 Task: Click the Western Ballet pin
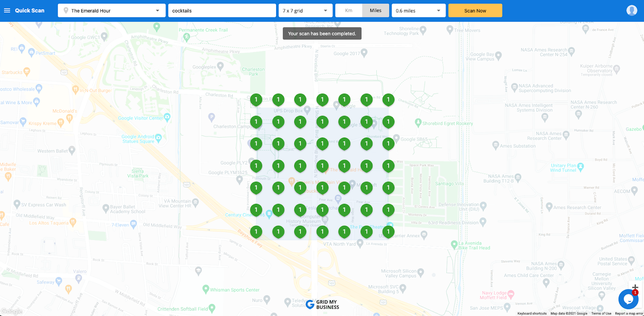coord(72,150)
